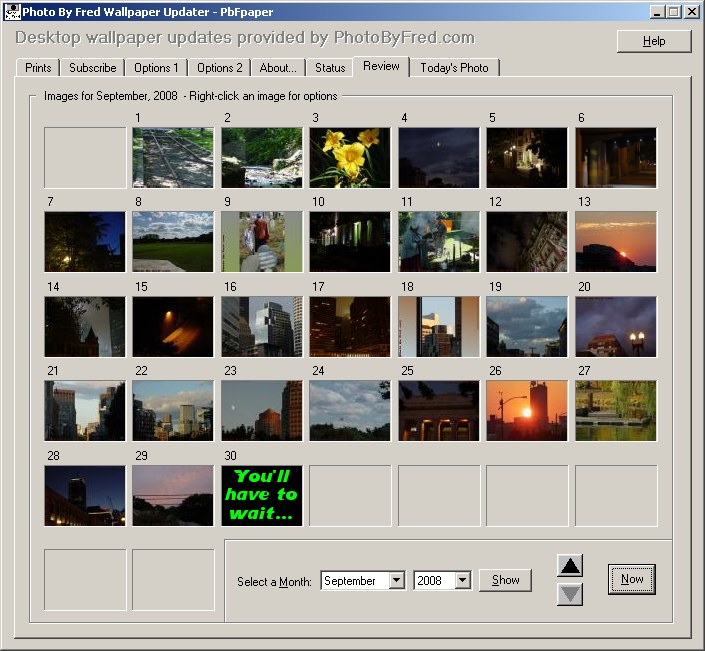This screenshot has height=651, width=705.
Task: Open the Subscribe tab
Action: (93, 68)
